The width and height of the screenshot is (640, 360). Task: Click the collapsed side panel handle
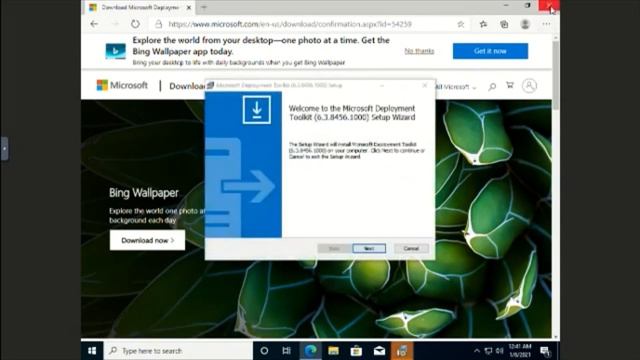4,149
